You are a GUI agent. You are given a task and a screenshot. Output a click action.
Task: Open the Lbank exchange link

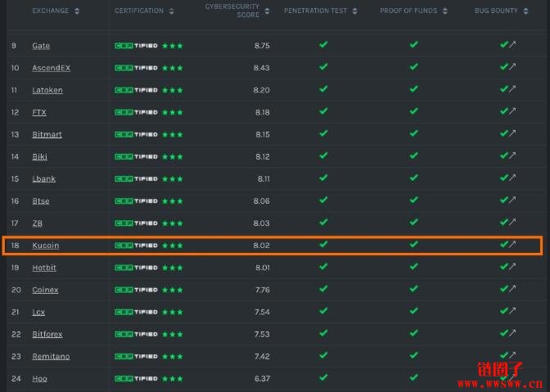click(x=44, y=179)
